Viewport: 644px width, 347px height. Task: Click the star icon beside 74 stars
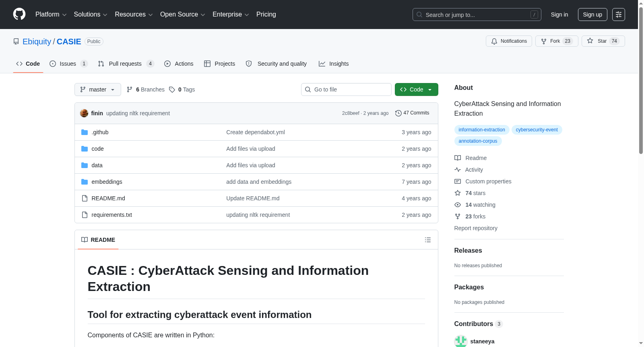pyautogui.click(x=458, y=193)
